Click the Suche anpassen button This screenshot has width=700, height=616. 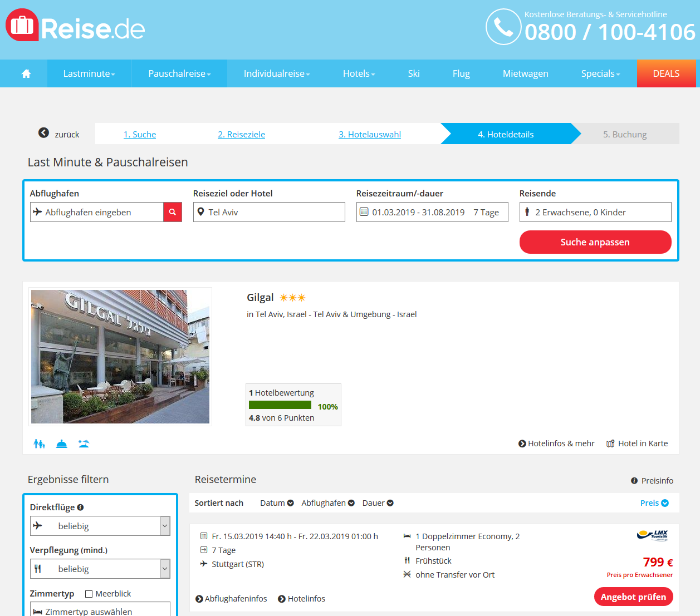[x=595, y=242]
